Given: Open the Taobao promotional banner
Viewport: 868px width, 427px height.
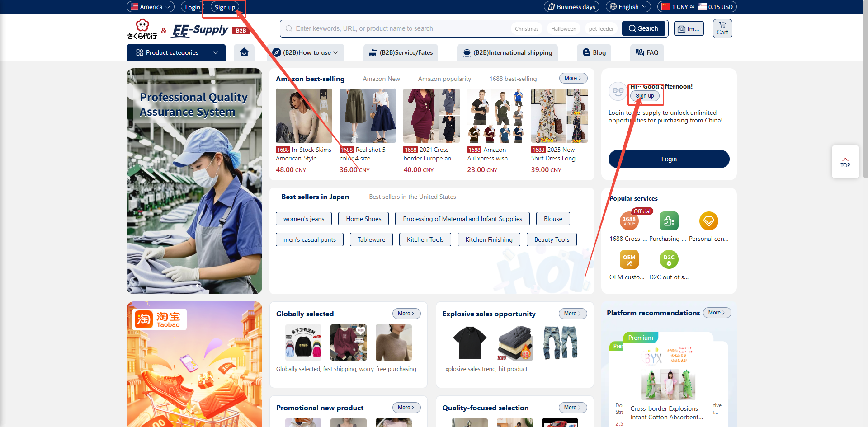Looking at the screenshot, I should click(x=194, y=364).
